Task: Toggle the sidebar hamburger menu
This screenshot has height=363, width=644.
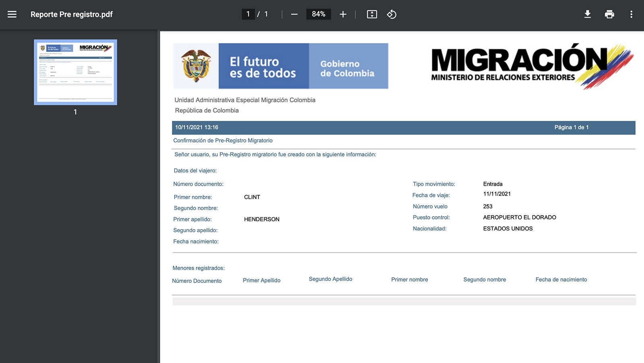Action: [x=12, y=15]
